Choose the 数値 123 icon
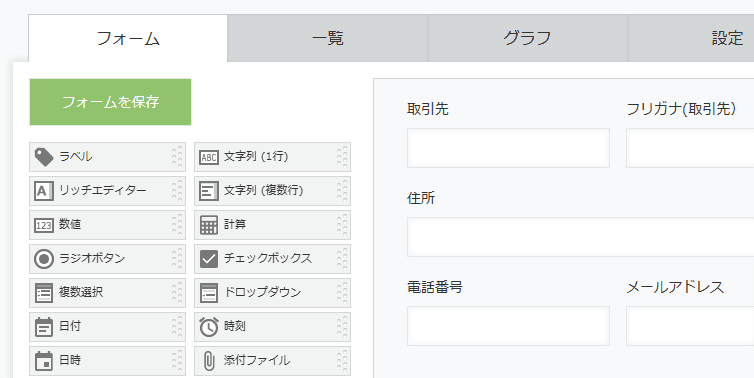This screenshot has height=378, width=754. tap(44, 225)
